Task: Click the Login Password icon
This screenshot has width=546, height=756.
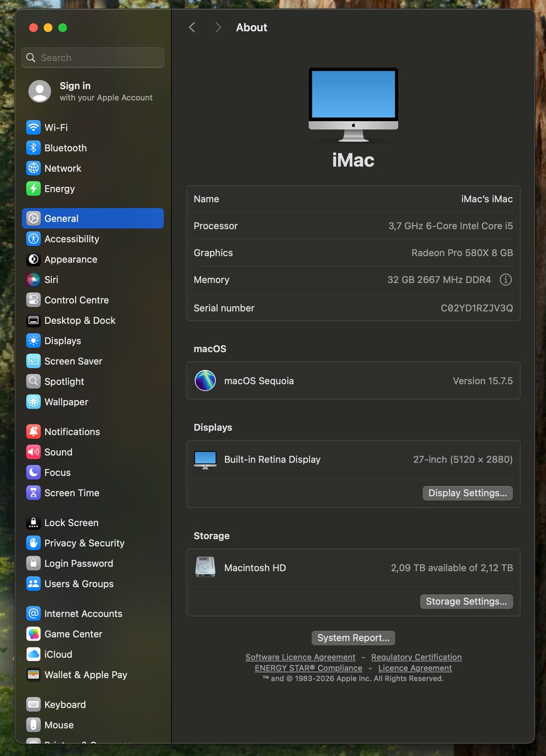Action: tap(34, 563)
